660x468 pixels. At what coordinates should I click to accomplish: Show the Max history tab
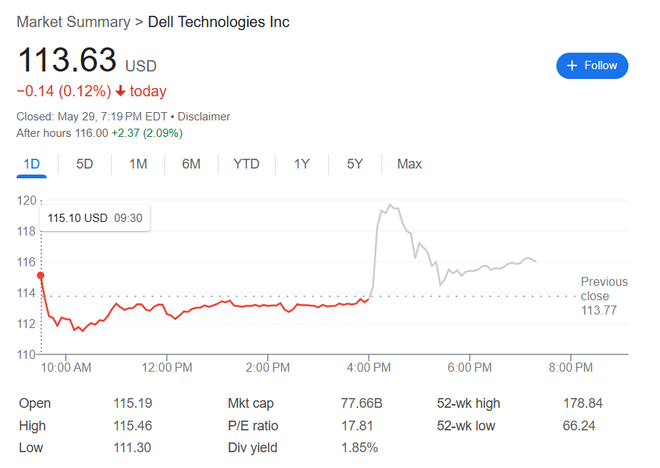(409, 164)
